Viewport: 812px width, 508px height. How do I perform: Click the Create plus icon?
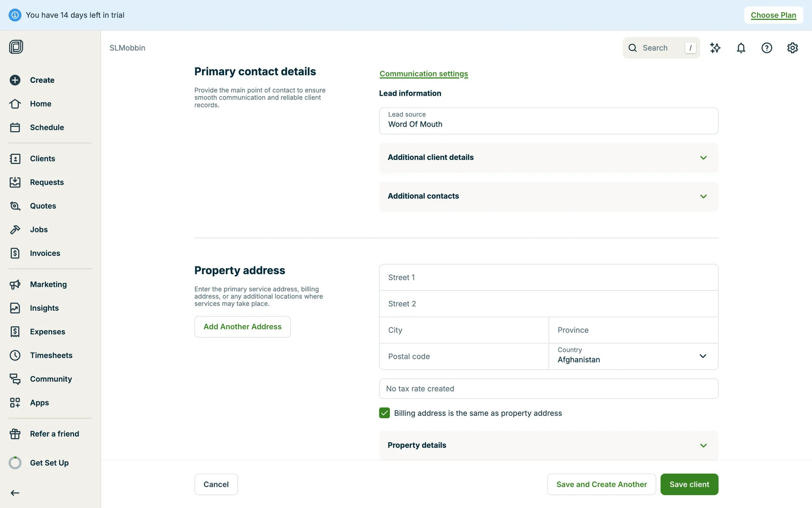point(15,80)
